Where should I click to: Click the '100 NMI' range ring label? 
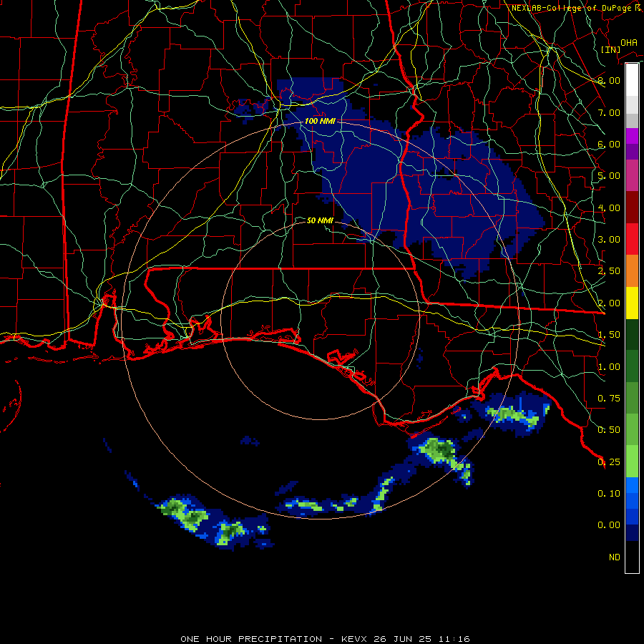[320, 121]
